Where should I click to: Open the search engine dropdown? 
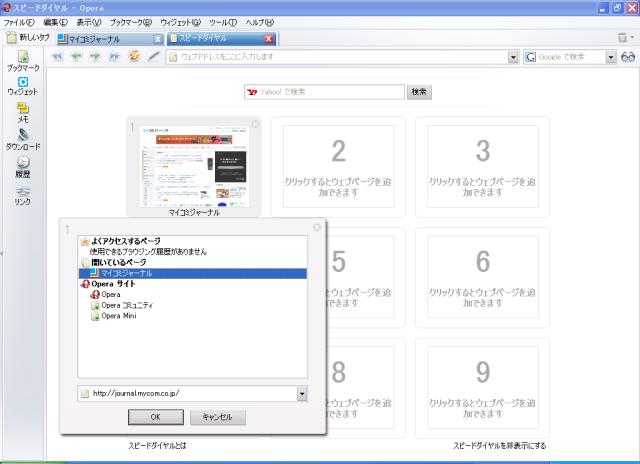(x=610, y=57)
